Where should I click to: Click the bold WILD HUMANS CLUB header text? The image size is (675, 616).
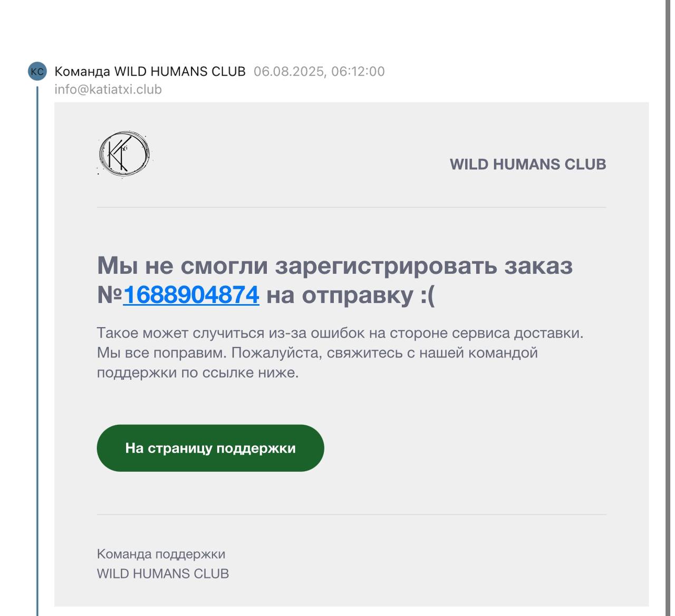(527, 164)
